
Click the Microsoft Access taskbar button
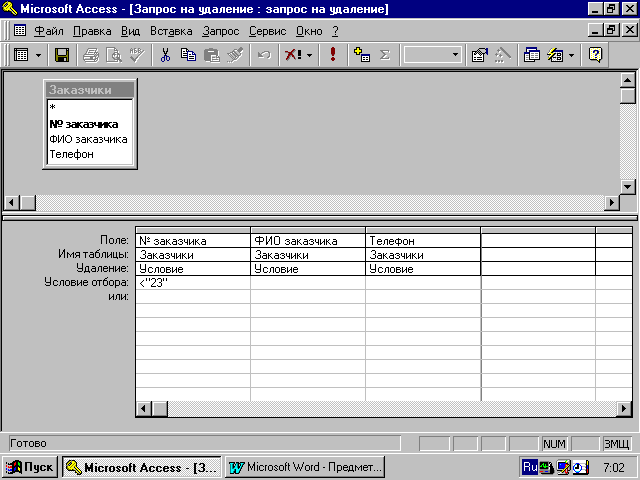click(x=142, y=467)
